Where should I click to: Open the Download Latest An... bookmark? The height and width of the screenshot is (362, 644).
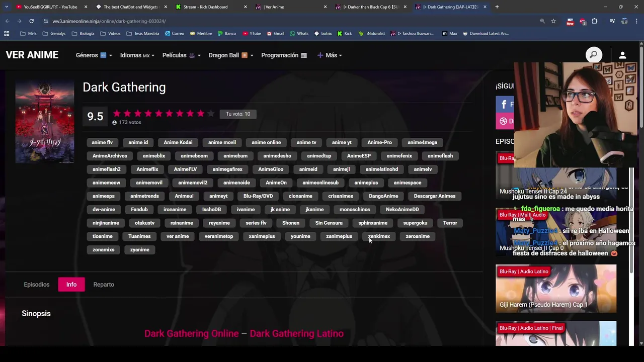coord(486,34)
